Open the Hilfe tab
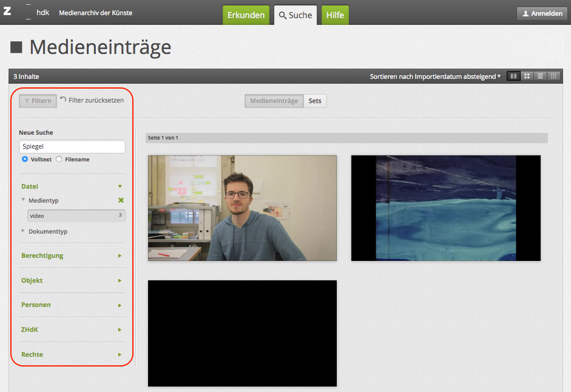571x392 pixels. [x=334, y=15]
